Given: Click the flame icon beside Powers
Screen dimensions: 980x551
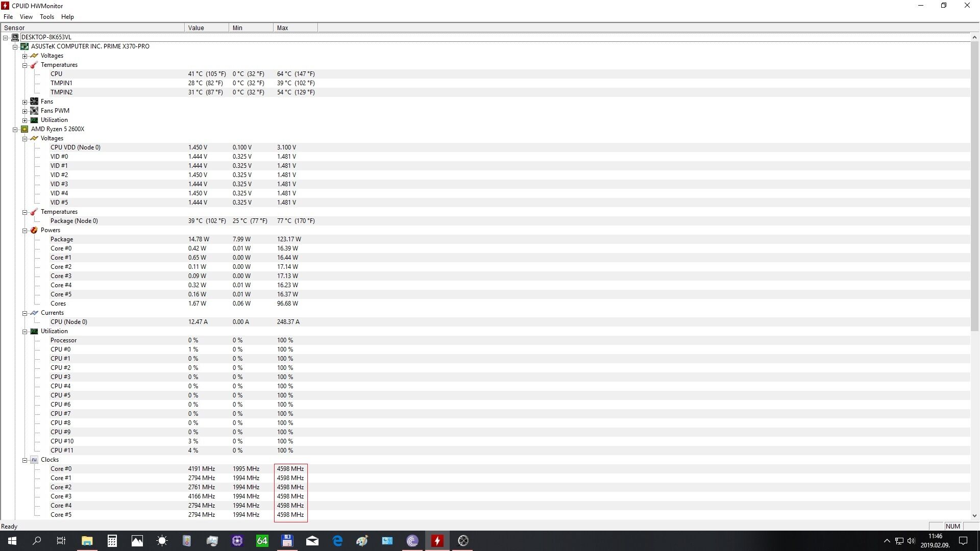Looking at the screenshot, I should click(x=34, y=230).
